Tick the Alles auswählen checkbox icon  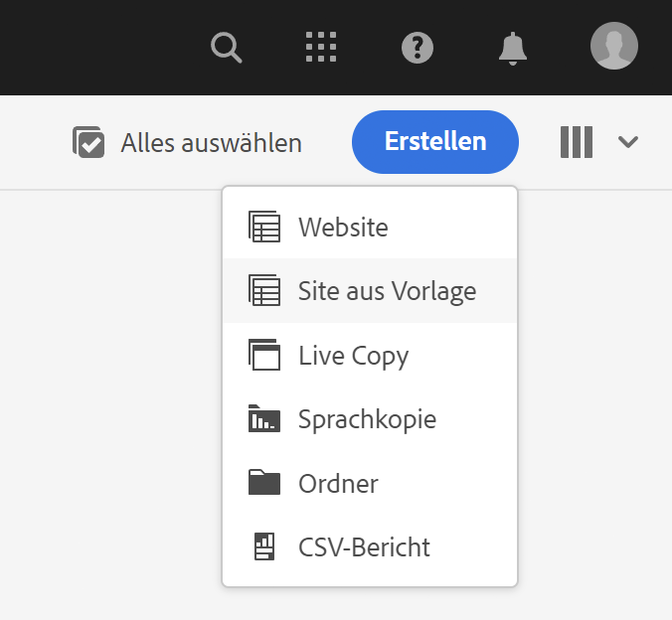tap(89, 142)
